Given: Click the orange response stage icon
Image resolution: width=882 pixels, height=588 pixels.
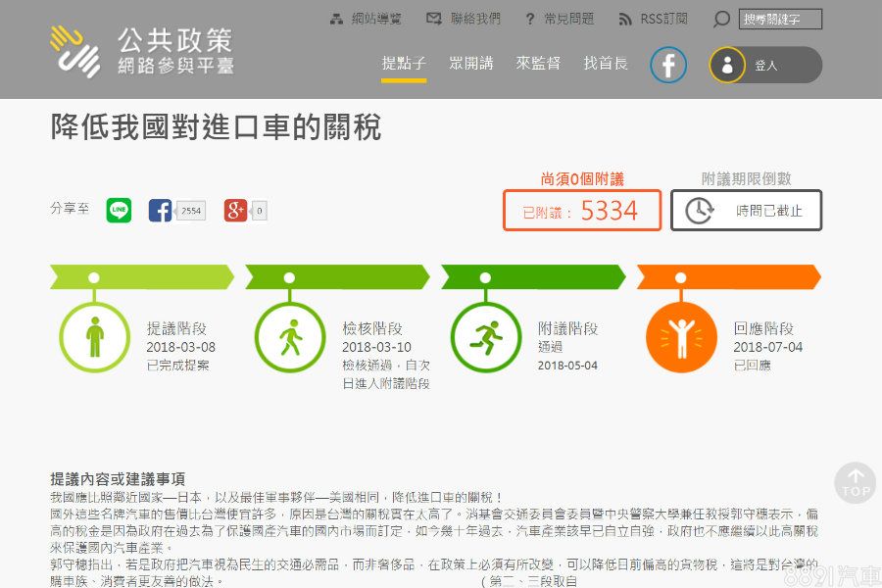Looking at the screenshot, I should click(x=681, y=338).
